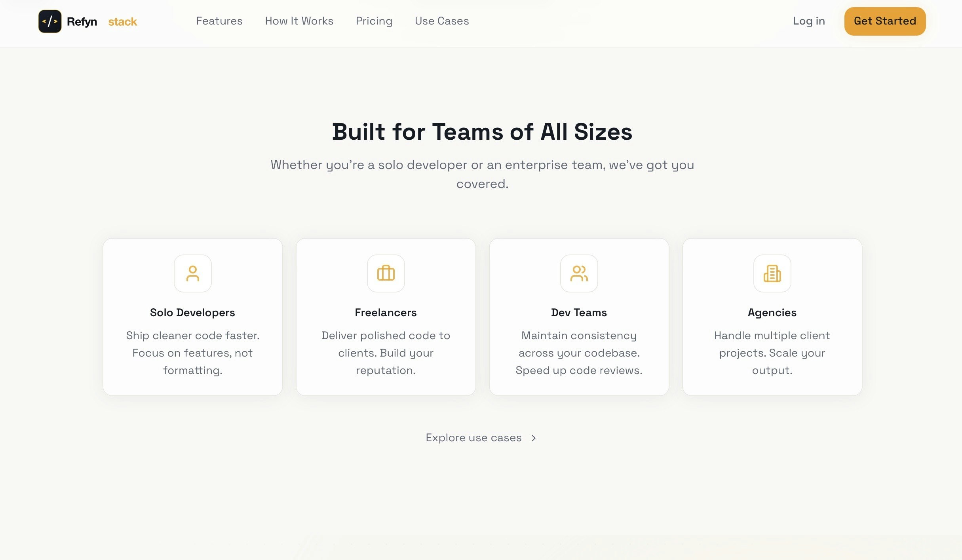Click the Log in link

[x=809, y=21]
